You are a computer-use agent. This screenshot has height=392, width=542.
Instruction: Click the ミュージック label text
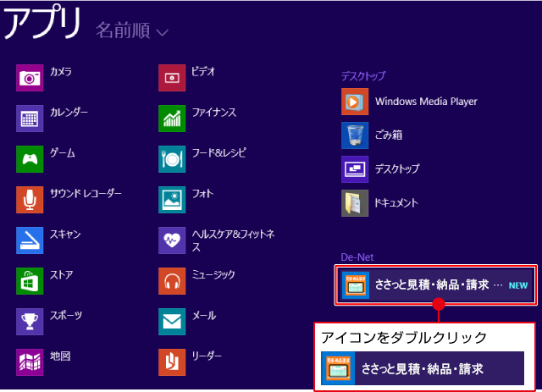point(213,275)
